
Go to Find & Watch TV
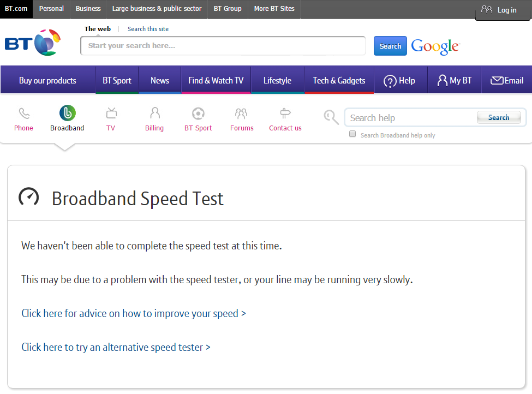pos(216,80)
